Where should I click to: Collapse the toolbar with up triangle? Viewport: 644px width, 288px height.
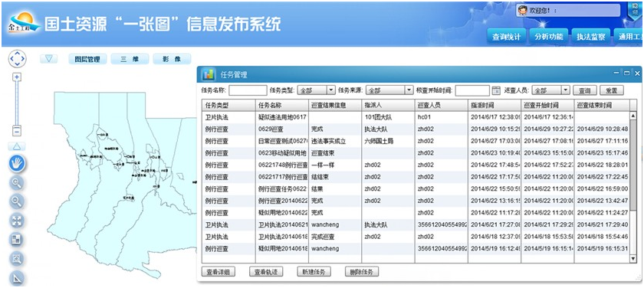point(16,146)
